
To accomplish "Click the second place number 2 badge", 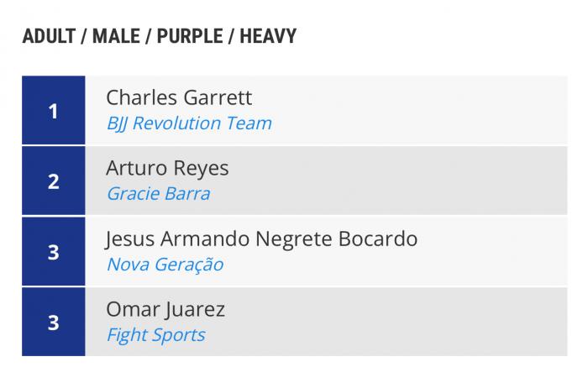I will point(54,181).
